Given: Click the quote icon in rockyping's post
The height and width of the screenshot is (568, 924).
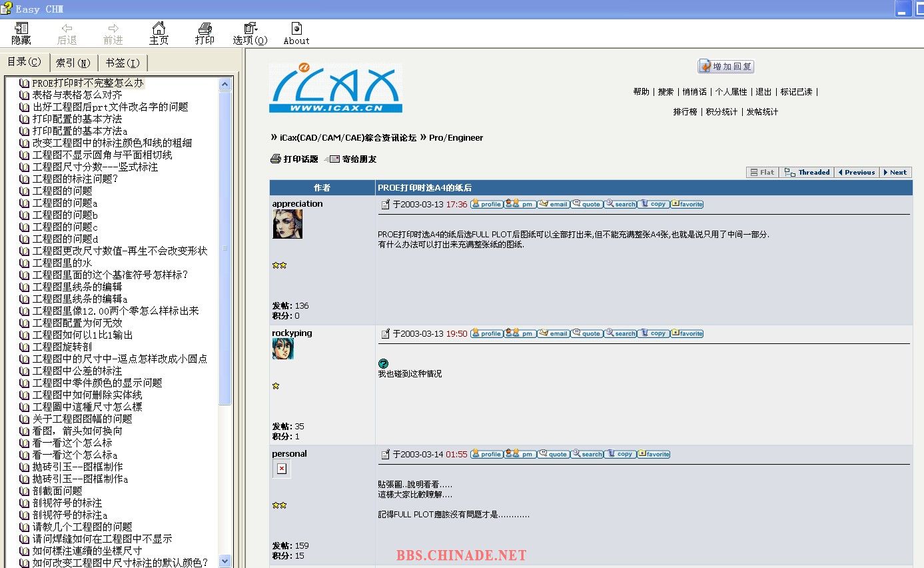Looking at the screenshot, I should 587,333.
